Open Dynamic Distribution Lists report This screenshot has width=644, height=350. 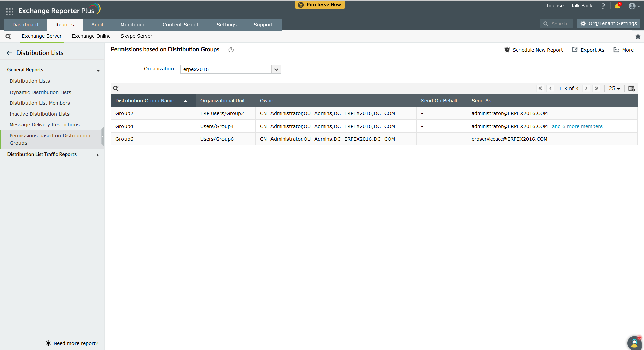[41, 92]
